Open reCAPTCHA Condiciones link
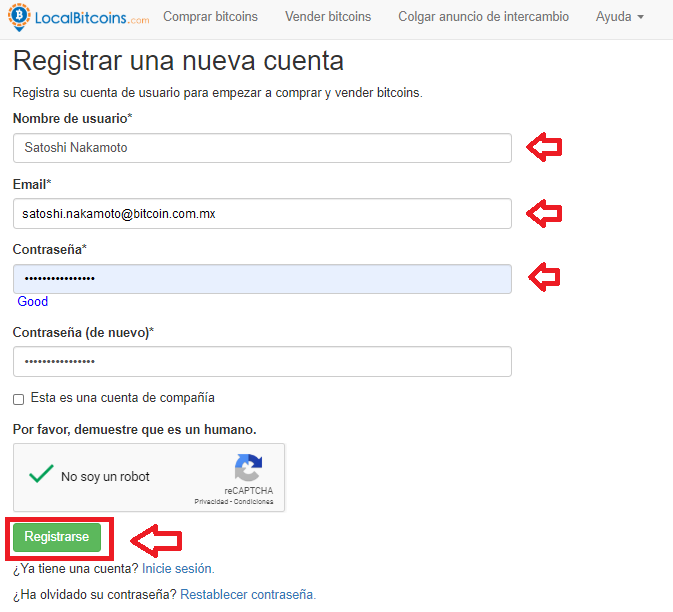The width and height of the screenshot is (673, 612). point(253,501)
